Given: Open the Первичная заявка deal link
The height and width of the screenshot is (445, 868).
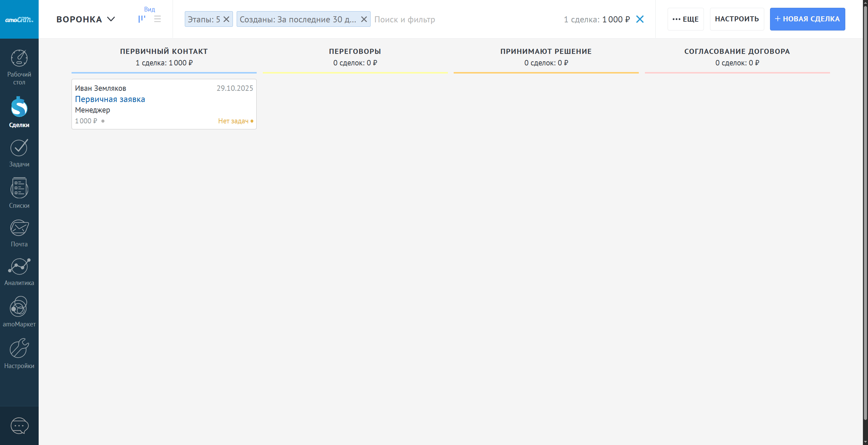Looking at the screenshot, I should pyautogui.click(x=110, y=99).
